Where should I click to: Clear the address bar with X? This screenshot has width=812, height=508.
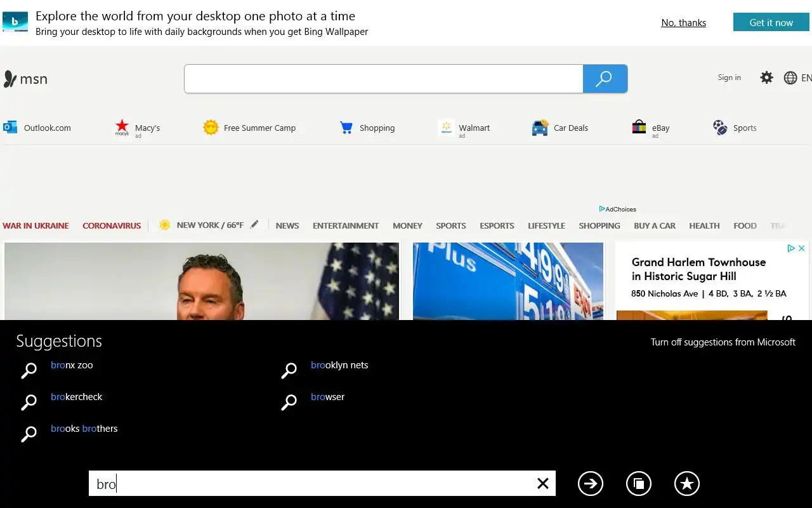[x=543, y=483]
